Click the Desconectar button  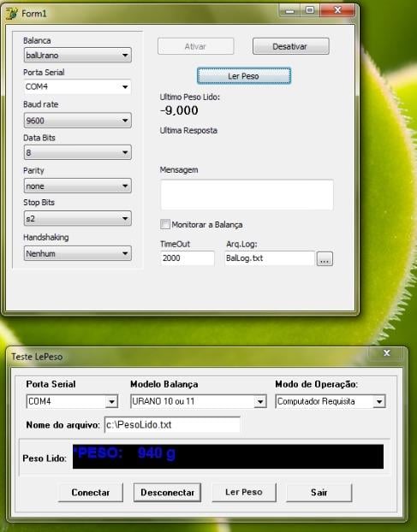[x=168, y=493]
